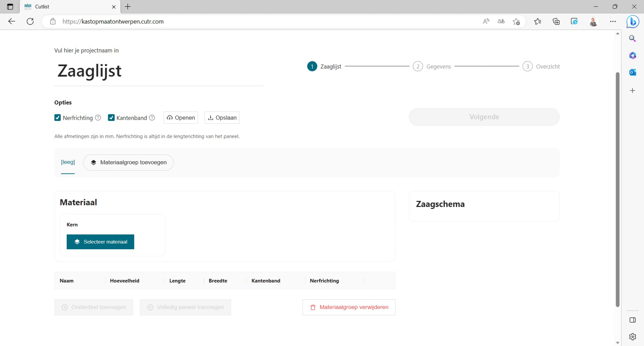Go to step 2 Gegevens

[432, 66]
